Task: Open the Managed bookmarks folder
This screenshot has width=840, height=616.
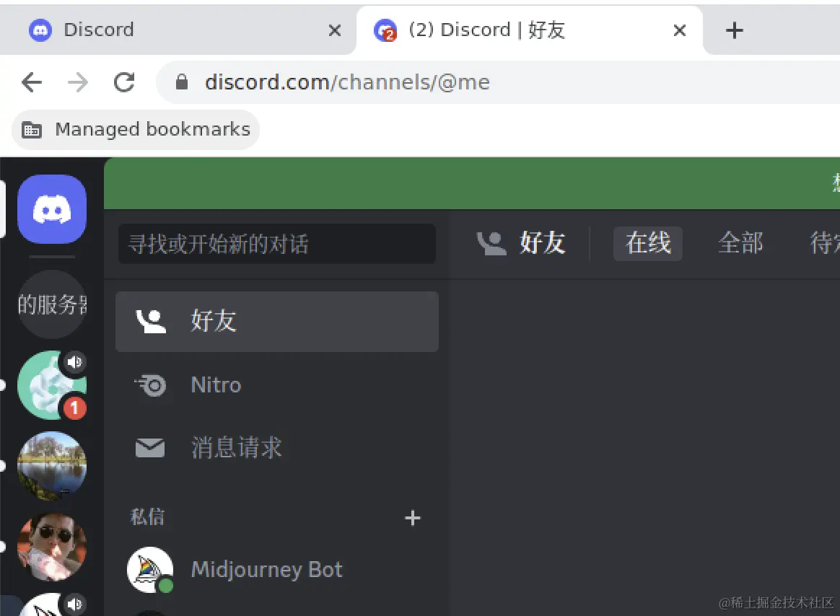Action: coord(135,129)
